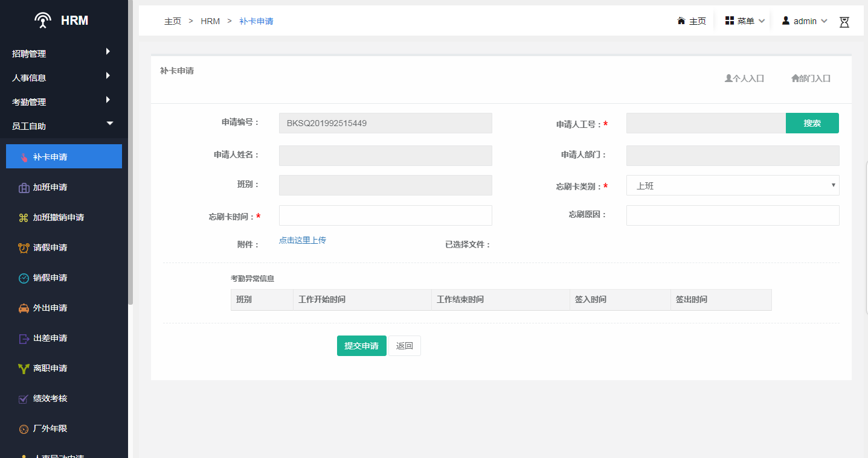The image size is (868, 458).
Task: Click the alarm clock icon beside 请假申请
Action: point(24,248)
